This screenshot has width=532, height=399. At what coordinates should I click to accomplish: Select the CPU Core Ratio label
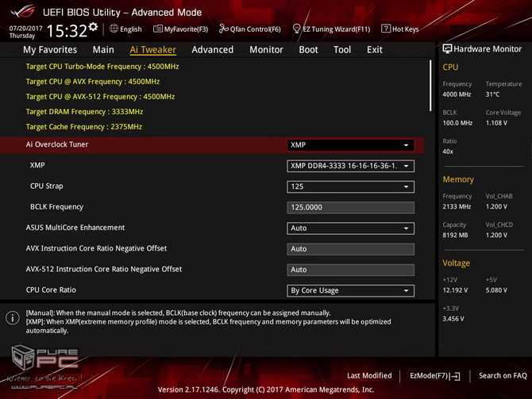click(51, 290)
